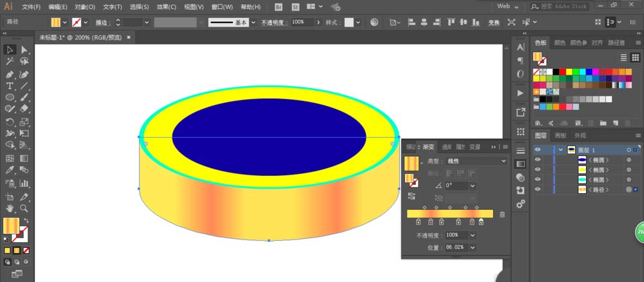644x282 pixels.
Task: Collapse the Layer 1 tree
Action: pos(560,150)
